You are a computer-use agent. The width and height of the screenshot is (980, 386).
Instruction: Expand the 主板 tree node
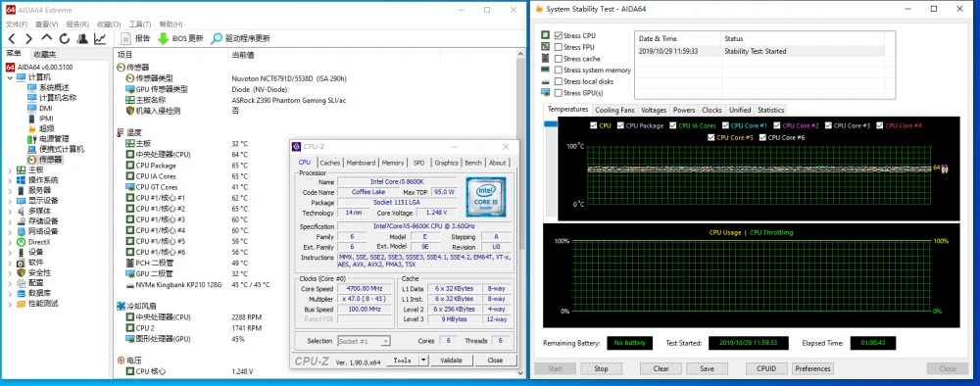10,169
